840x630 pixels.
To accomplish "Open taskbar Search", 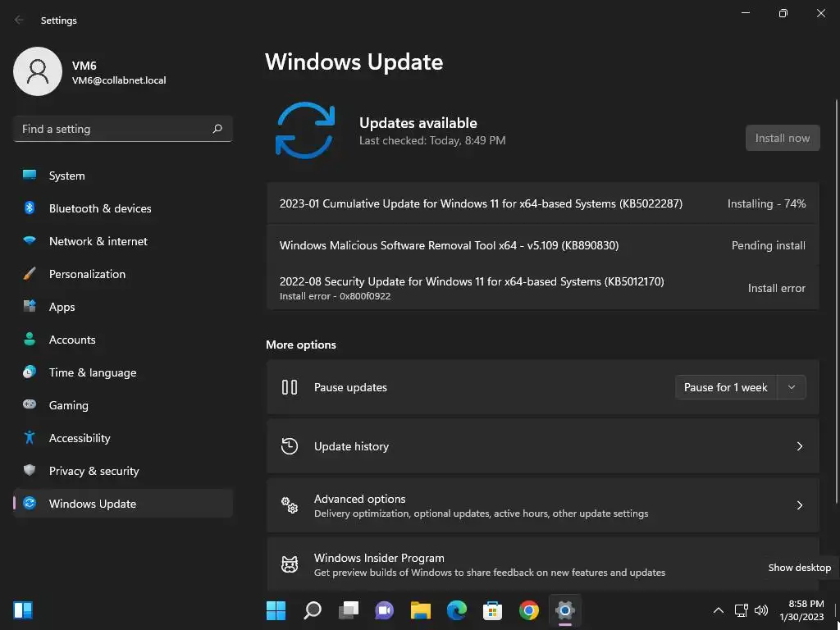I will click(x=313, y=610).
